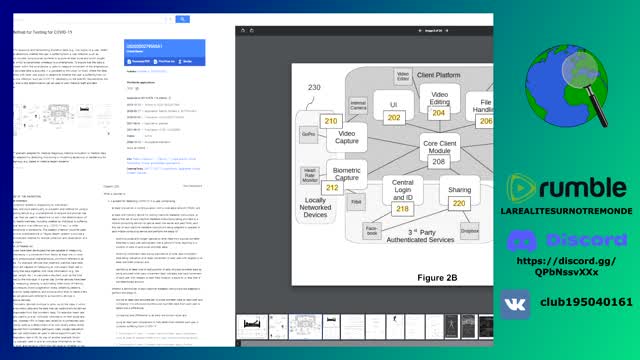Select the US chip under Worldwide applications
640x360 pixels.
point(137,89)
